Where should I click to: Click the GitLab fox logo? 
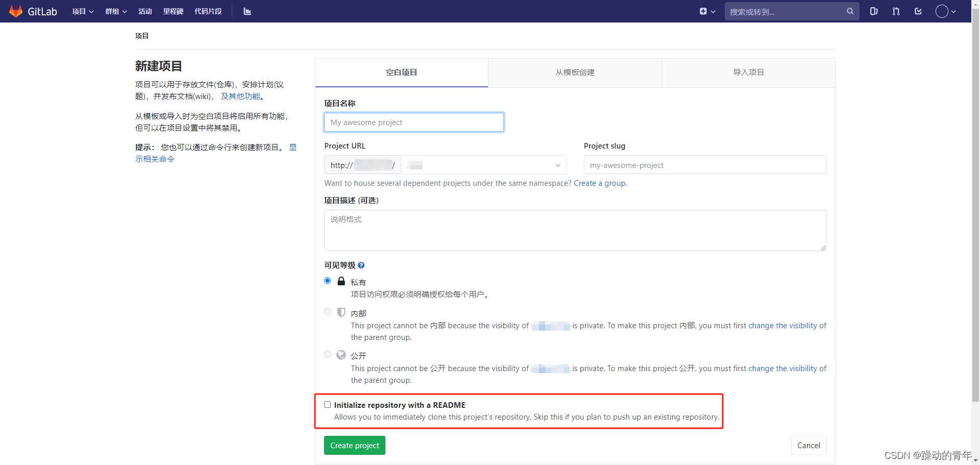tap(16, 11)
